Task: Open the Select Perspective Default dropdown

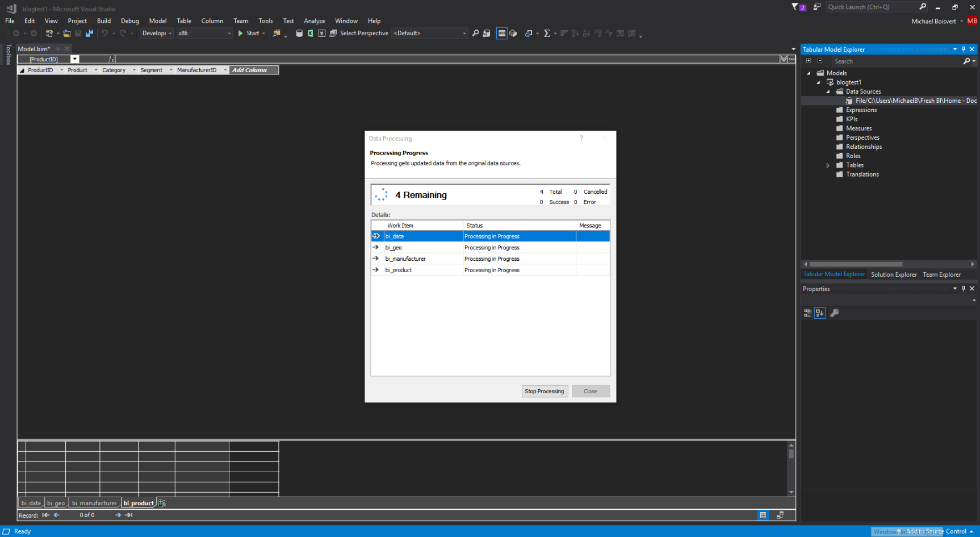Action: pos(430,34)
